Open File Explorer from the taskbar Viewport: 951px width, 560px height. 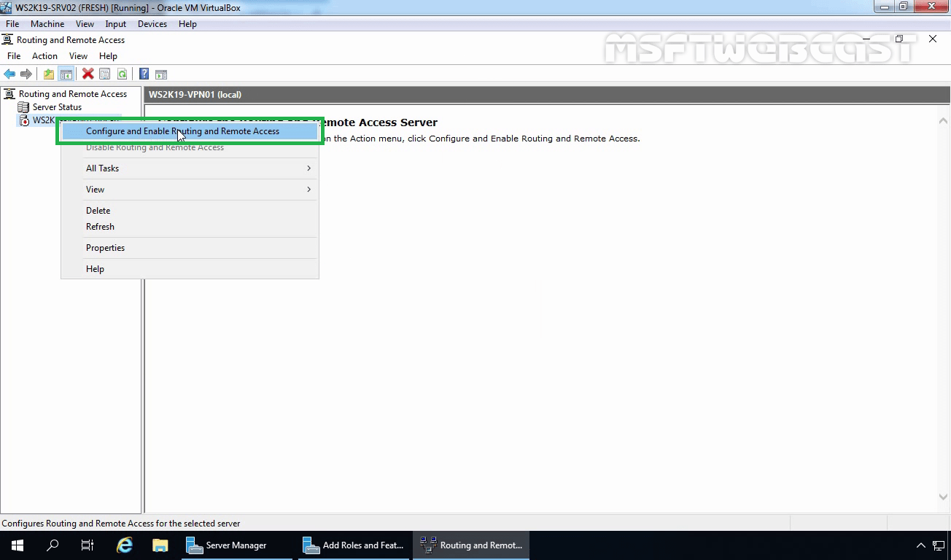160,545
